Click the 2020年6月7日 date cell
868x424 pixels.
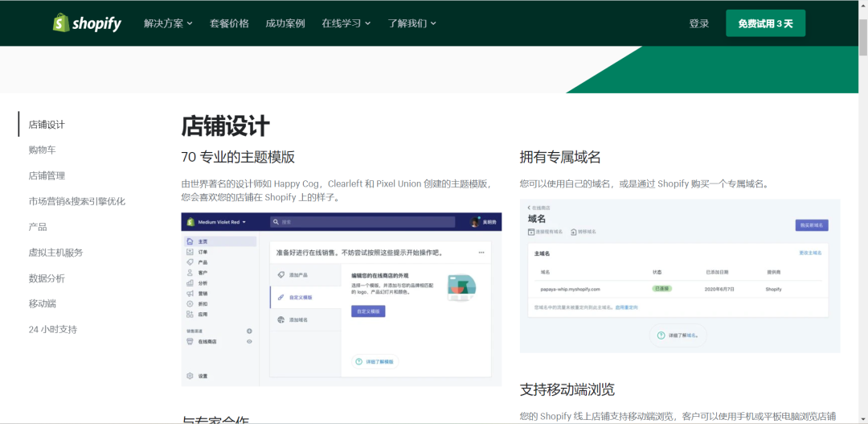click(x=719, y=290)
